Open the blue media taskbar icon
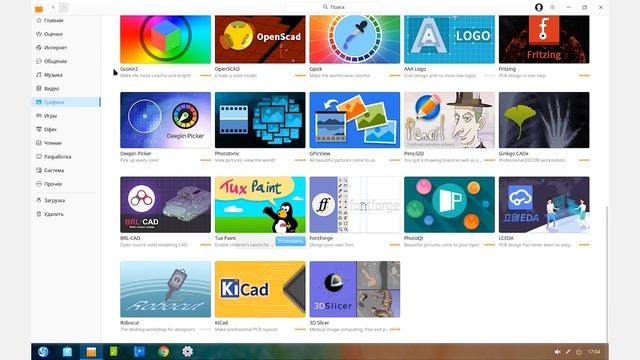 [139, 351]
